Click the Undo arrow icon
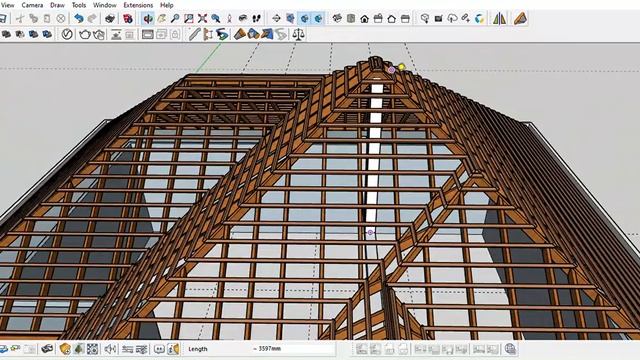640x360 pixels. point(79,18)
